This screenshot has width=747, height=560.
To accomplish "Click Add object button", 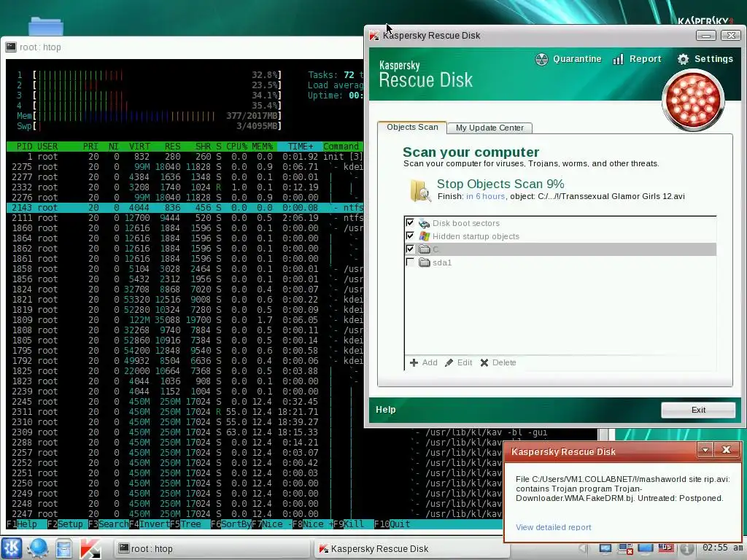I will click(x=424, y=362).
